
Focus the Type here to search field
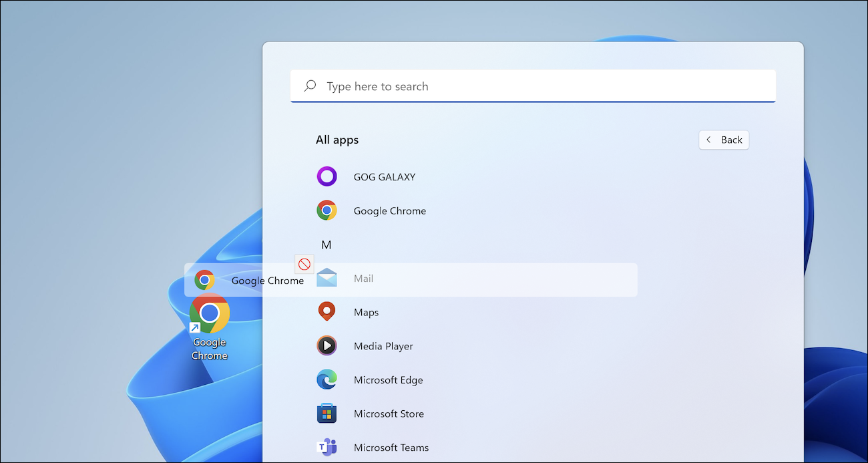(x=533, y=86)
